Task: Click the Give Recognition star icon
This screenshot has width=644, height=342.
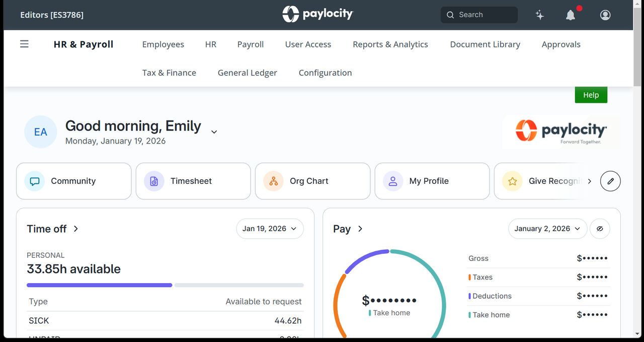Action: (512, 181)
